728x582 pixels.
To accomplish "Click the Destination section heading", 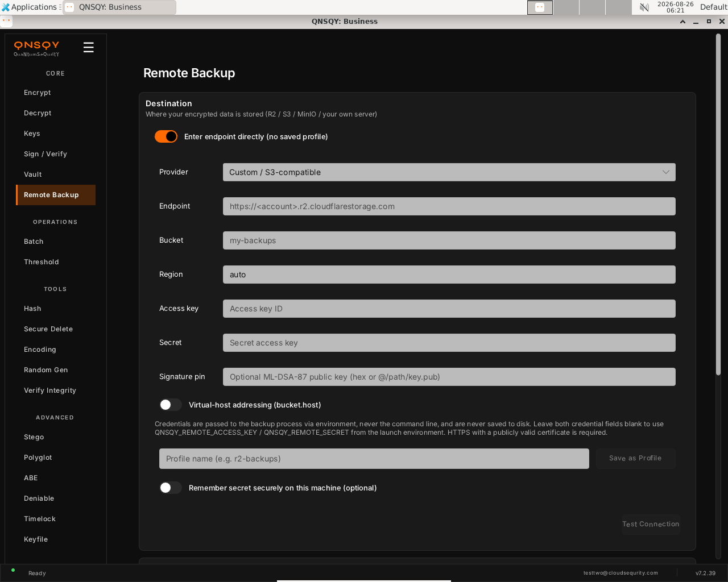I will tap(169, 103).
